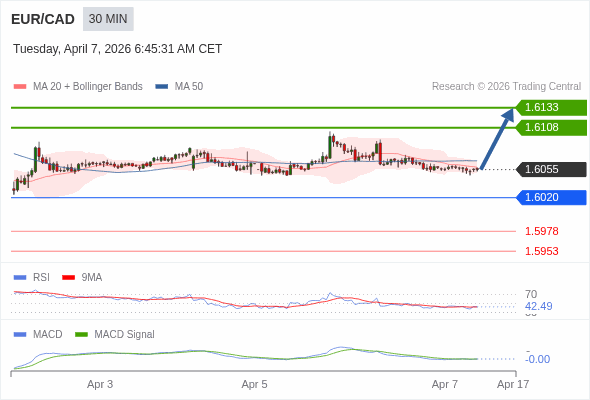The height and width of the screenshot is (400, 590).
Task: Click the RSI value 42.49
Action: pyautogui.click(x=539, y=306)
